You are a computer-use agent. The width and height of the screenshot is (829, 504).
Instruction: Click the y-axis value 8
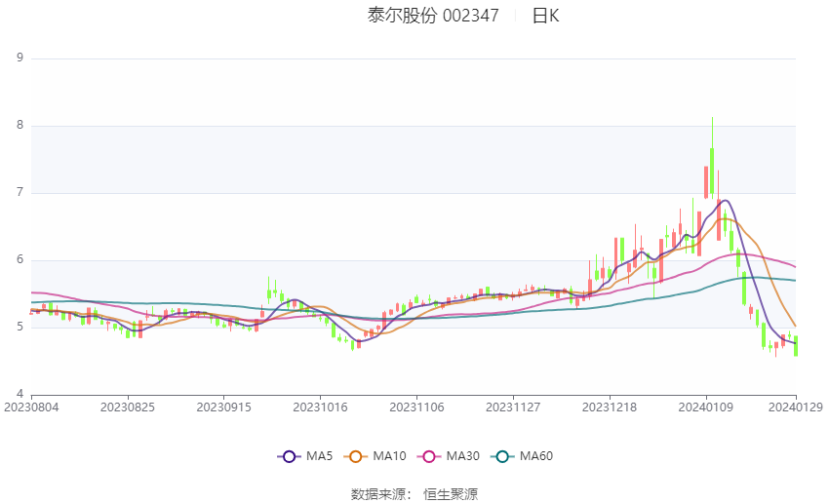20,125
